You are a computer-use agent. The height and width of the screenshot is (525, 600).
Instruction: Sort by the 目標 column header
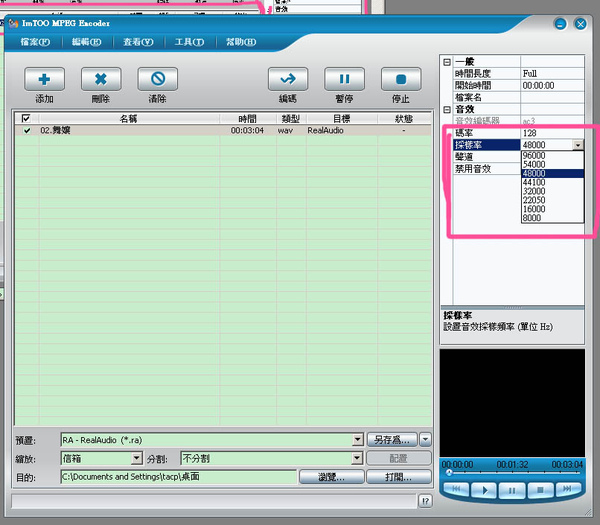(x=342, y=119)
